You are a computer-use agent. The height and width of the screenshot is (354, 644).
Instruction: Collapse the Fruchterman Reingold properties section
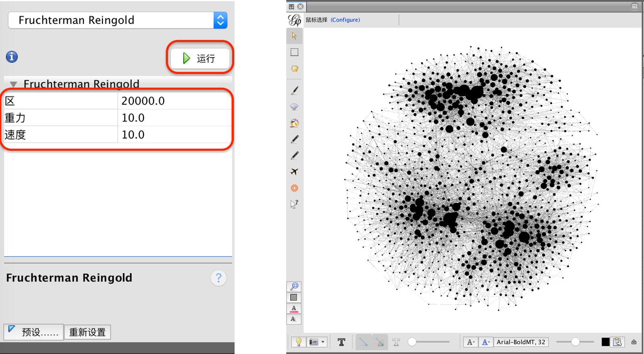tap(13, 84)
